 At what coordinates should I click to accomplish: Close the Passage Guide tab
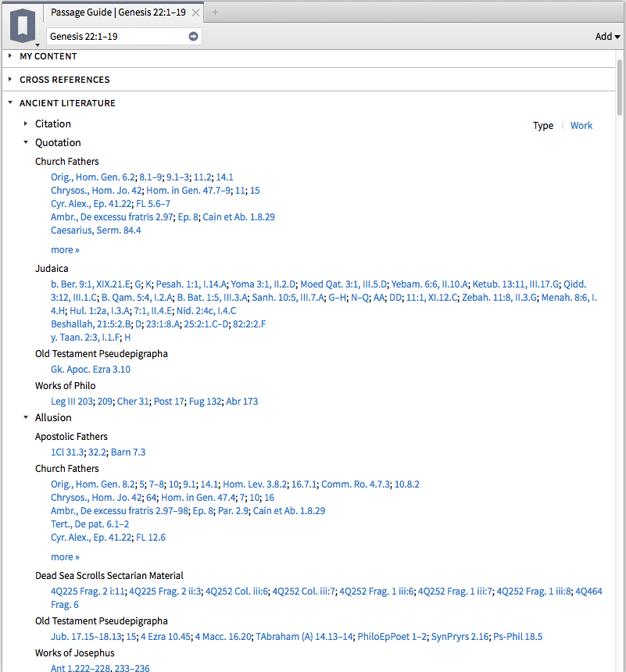click(196, 13)
